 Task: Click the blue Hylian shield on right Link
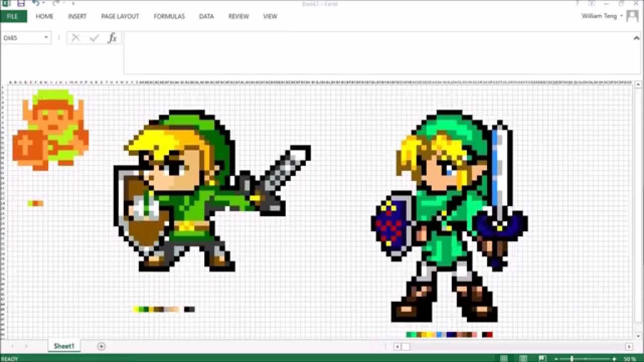click(x=393, y=226)
